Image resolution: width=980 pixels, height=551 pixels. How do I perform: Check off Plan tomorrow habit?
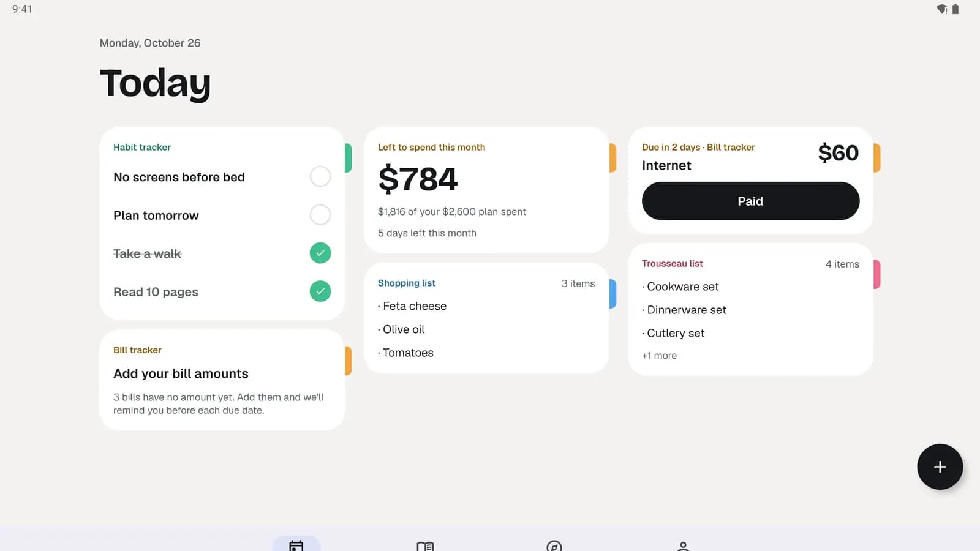(x=320, y=215)
